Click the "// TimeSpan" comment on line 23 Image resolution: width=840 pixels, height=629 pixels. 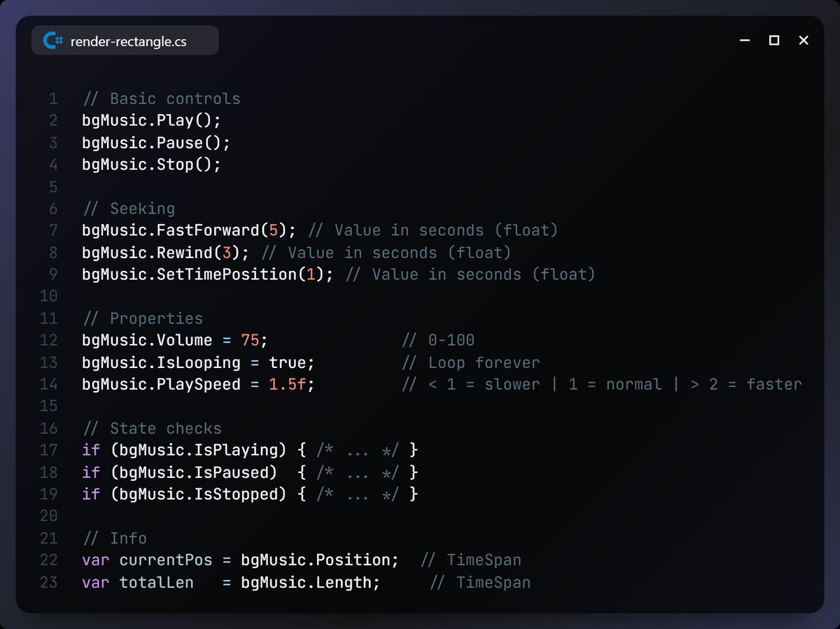479,582
